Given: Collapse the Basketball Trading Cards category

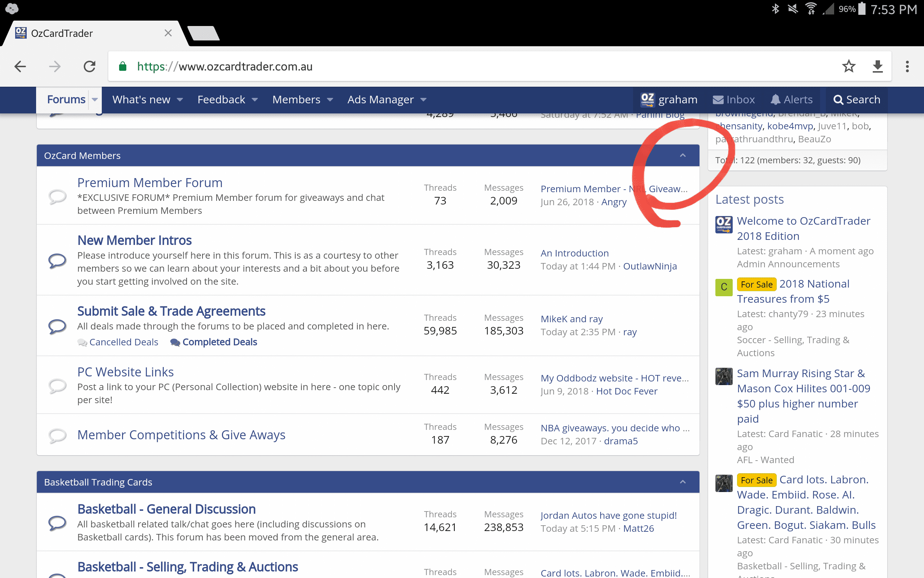Looking at the screenshot, I should [x=683, y=482].
